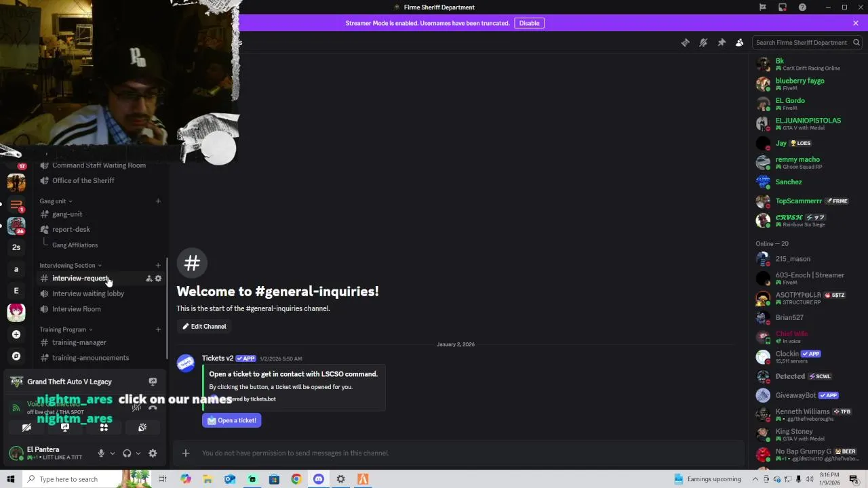Open pinned messages with the pin icon
This screenshot has width=868, height=488.
click(x=722, y=42)
